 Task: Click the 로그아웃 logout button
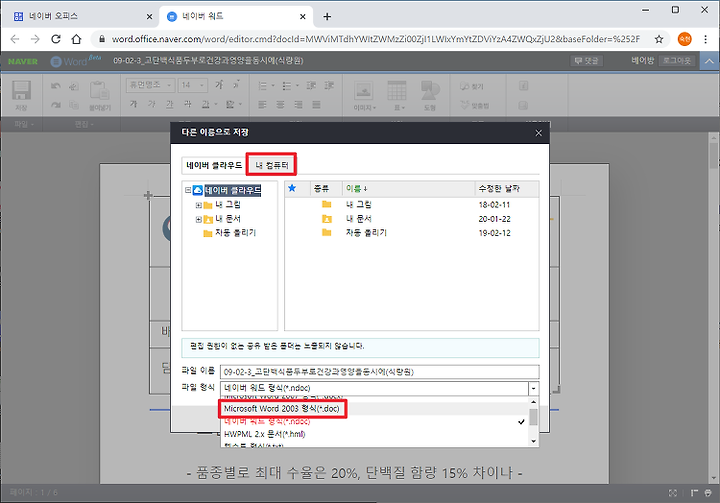tap(677, 61)
